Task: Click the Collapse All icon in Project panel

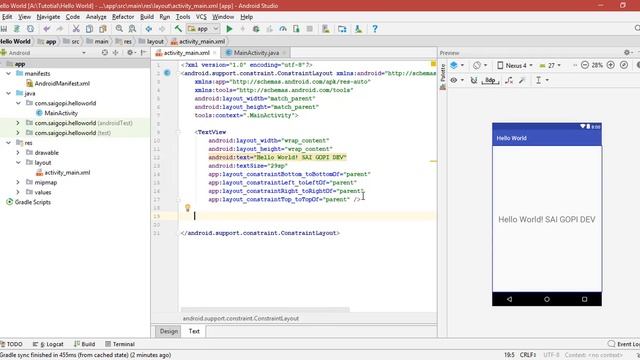Action: click(116, 53)
